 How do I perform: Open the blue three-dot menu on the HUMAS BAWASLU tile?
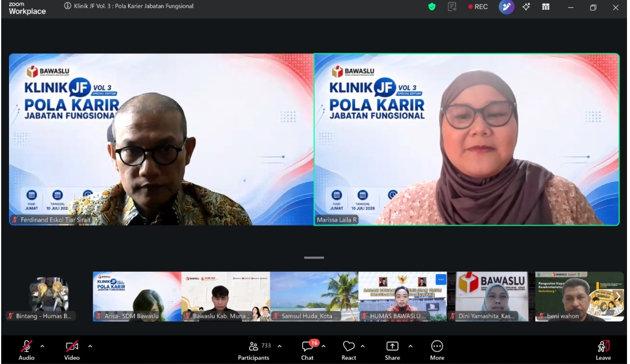441,279
